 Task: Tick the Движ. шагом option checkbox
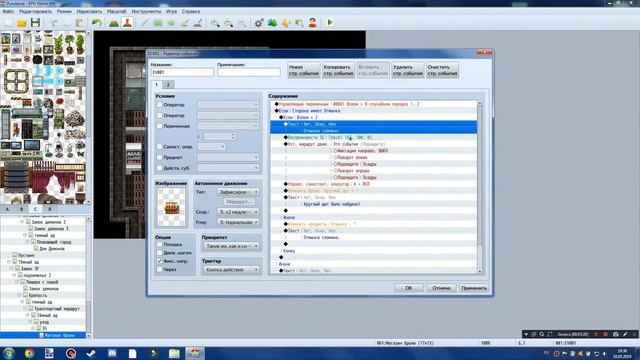click(x=160, y=253)
